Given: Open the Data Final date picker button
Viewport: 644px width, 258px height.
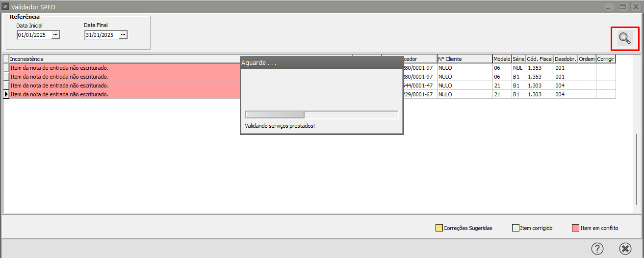Looking at the screenshot, I should pyautogui.click(x=123, y=35).
